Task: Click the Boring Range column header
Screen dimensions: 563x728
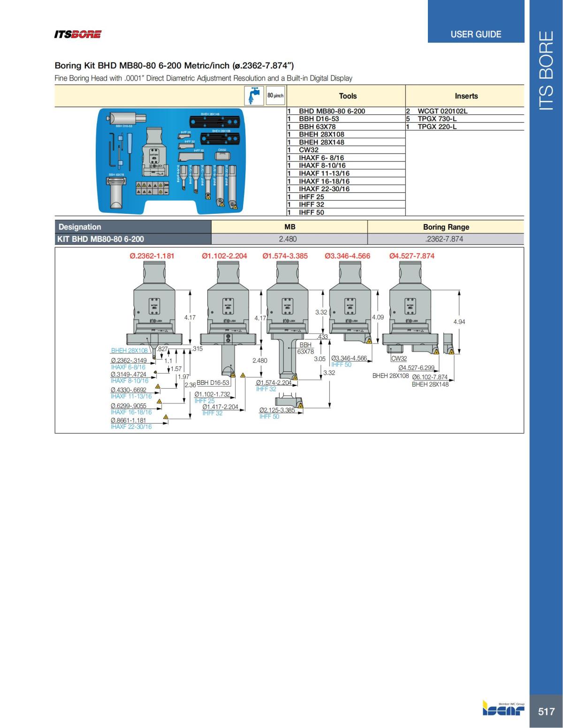Action: click(x=446, y=227)
